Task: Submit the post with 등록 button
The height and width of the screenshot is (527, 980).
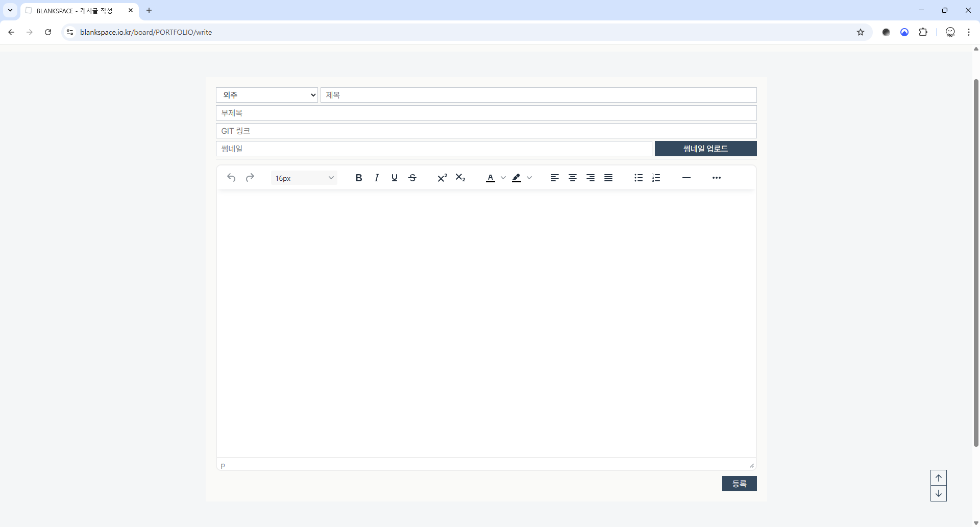Action: [739, 484]
